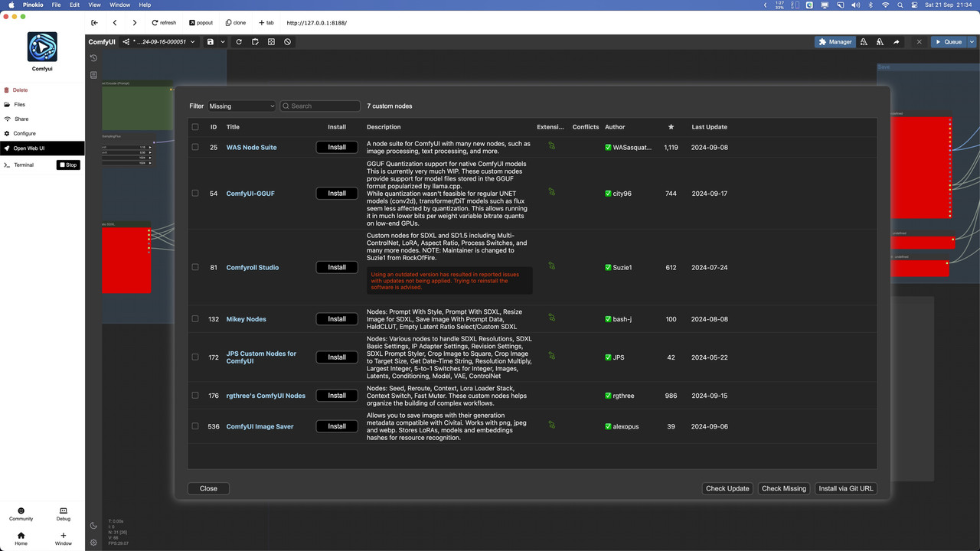
Task: Click the extension icon for JPS Custom Nodes
Action: (551, 355)
